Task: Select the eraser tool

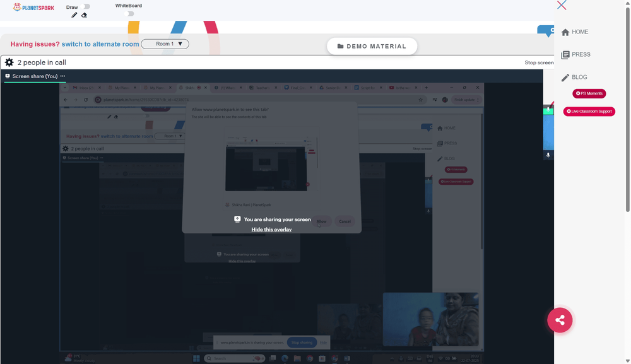Action: pyautogui.click(x=84, y=15)
